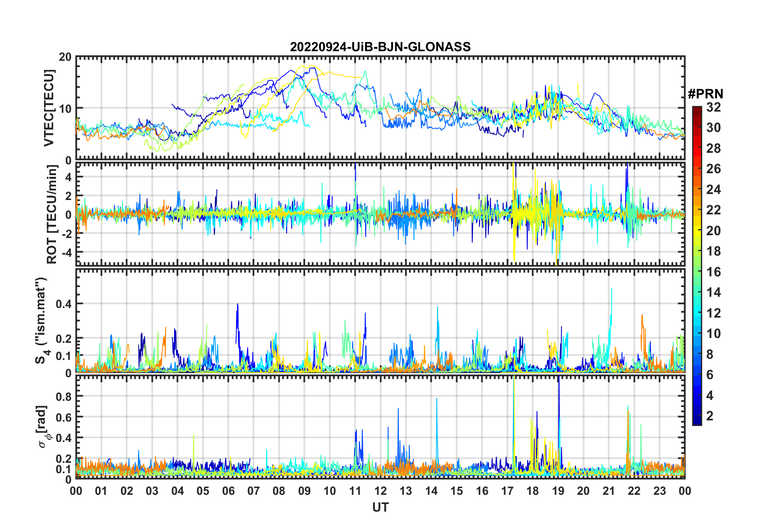This screenshot has height=532, width=761.
Task: Select the ROT [TECU/min] y-axis label
Action: [52, 214]
